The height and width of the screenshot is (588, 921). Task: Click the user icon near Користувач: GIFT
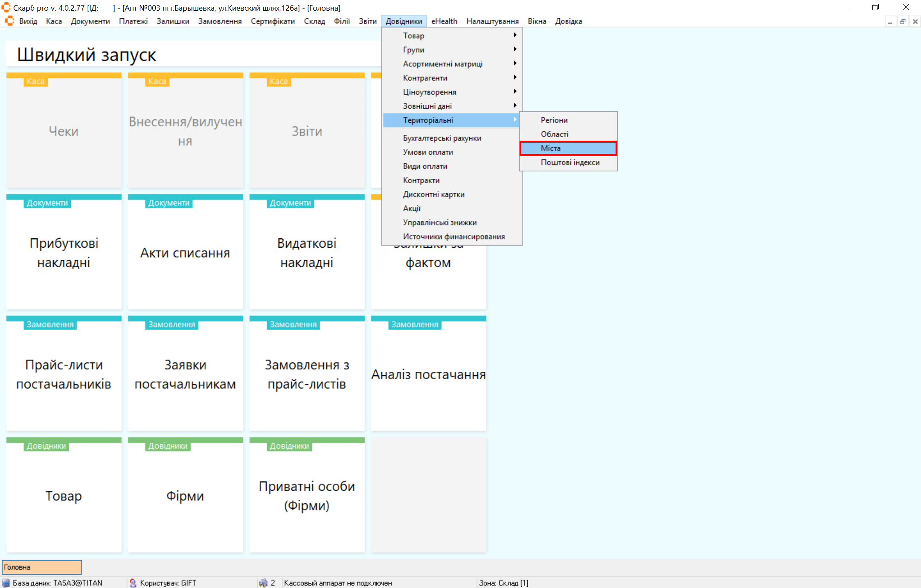133,583
